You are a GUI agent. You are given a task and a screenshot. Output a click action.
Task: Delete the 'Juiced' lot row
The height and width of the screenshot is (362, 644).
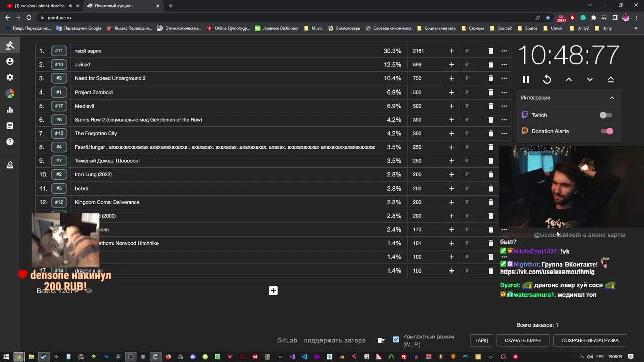pyautogui.click(x=491, y=64)
